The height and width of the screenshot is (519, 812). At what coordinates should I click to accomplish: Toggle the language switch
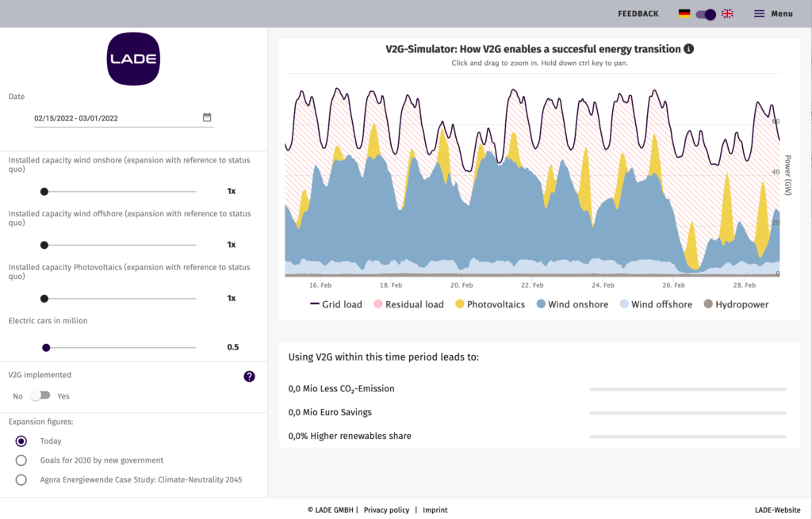point(706,13)
